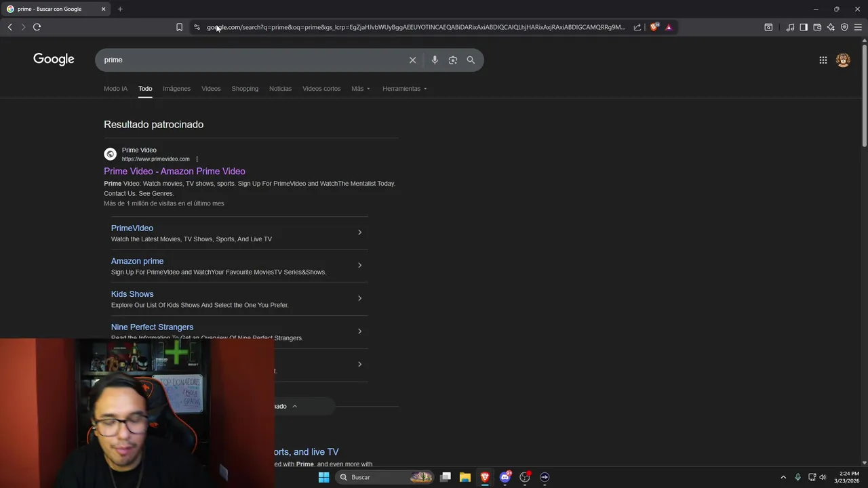
Task: Open new tab with the plus button
Action: click(120, 9)
